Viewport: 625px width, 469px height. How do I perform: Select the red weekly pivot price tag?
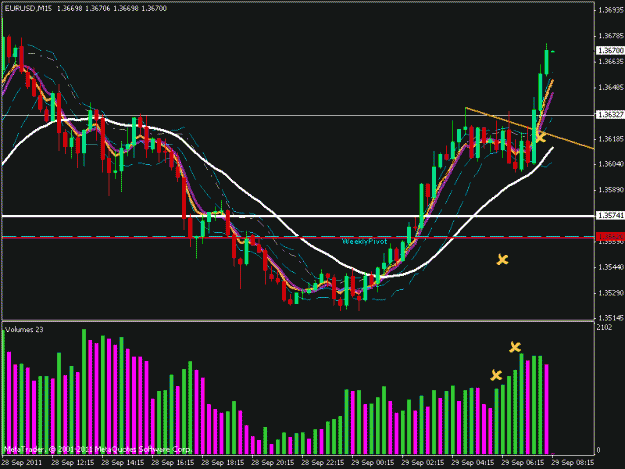(x=610, y=236)
